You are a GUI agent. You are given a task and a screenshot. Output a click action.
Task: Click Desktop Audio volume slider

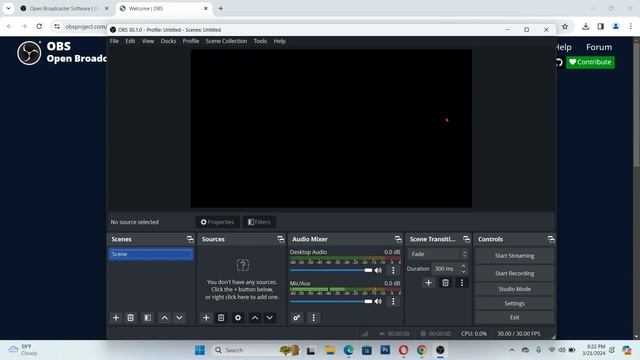tap(331, 270)
